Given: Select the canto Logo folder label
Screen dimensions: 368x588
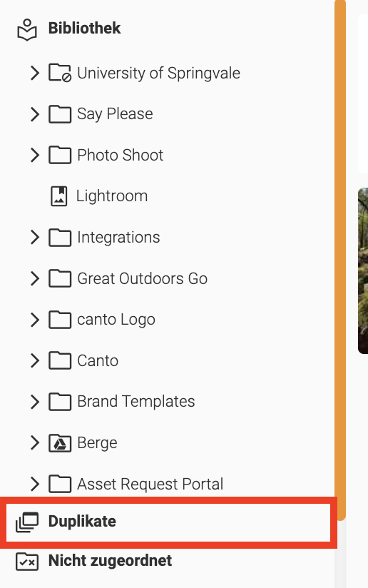Looking at the screenshot, I should tap(116, 320).
